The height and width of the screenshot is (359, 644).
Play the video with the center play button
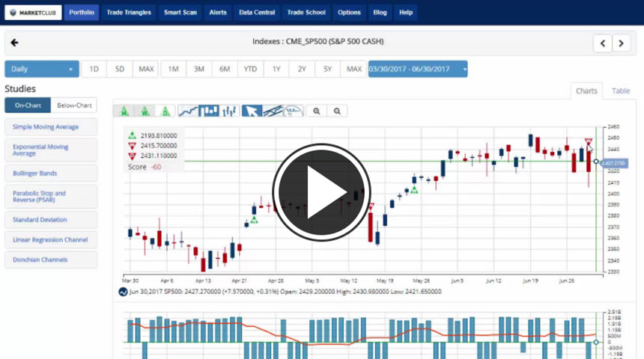coord(321,192)
